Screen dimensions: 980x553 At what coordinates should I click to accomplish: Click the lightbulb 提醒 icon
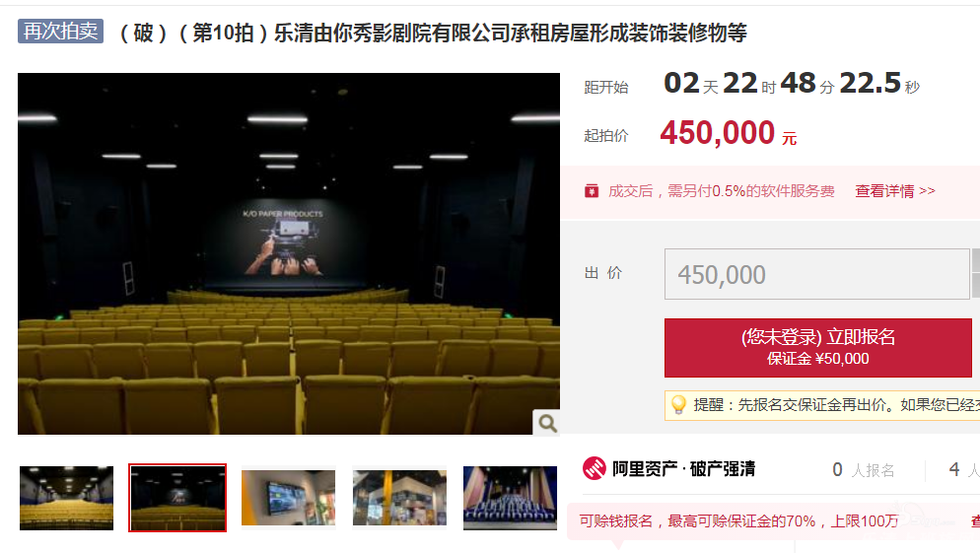(x=678, y=405)
